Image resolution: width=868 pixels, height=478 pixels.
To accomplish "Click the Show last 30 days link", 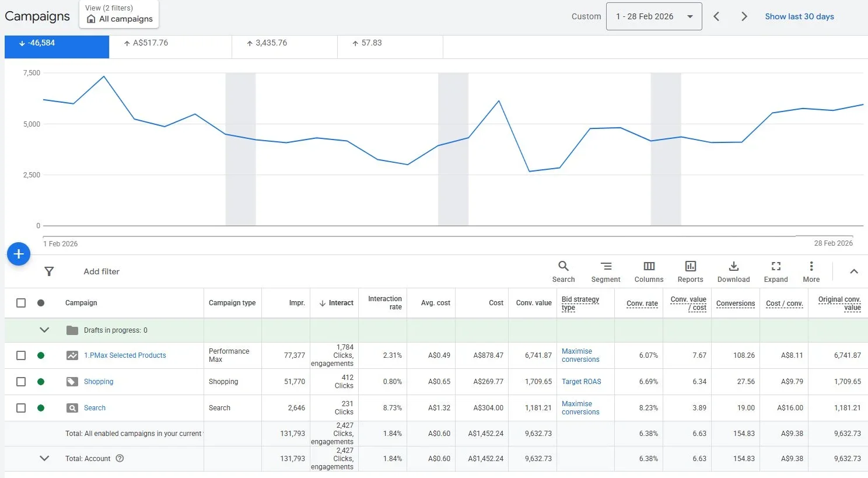I will (x=799, y=16).
